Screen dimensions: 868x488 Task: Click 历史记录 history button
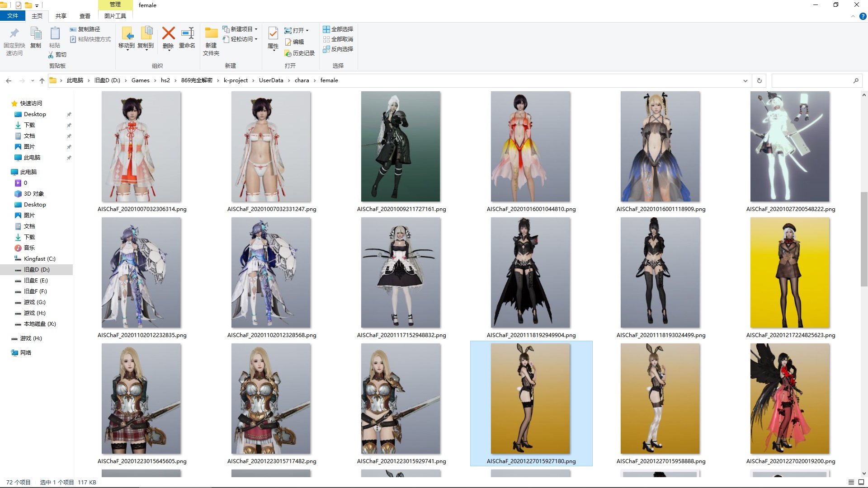[x=299, y=53]
